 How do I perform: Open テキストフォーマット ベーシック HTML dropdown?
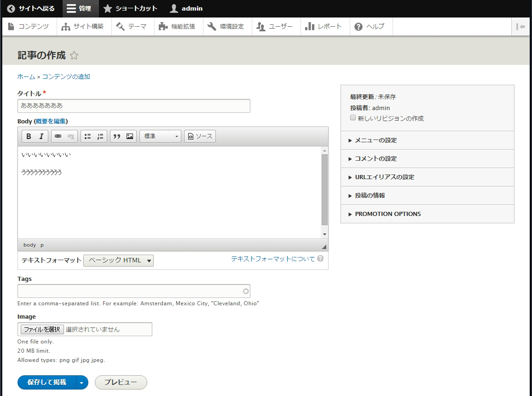click(119, 261)
